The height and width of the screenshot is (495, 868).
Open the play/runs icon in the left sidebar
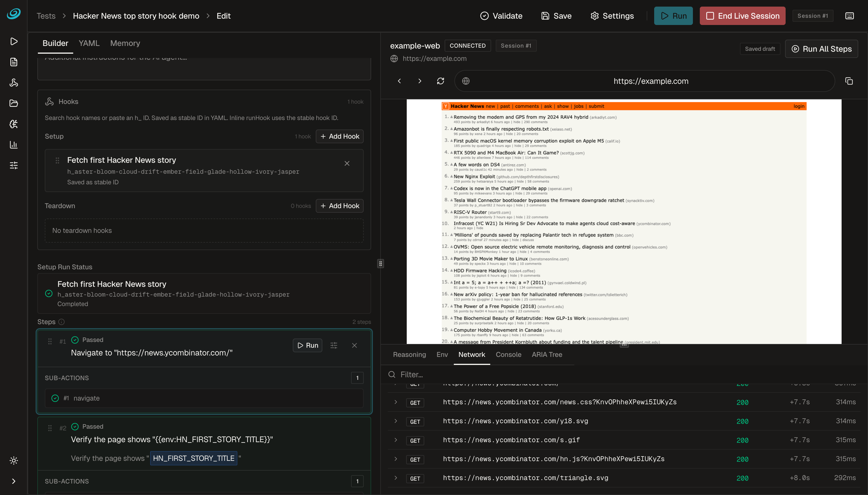point(13,41)
